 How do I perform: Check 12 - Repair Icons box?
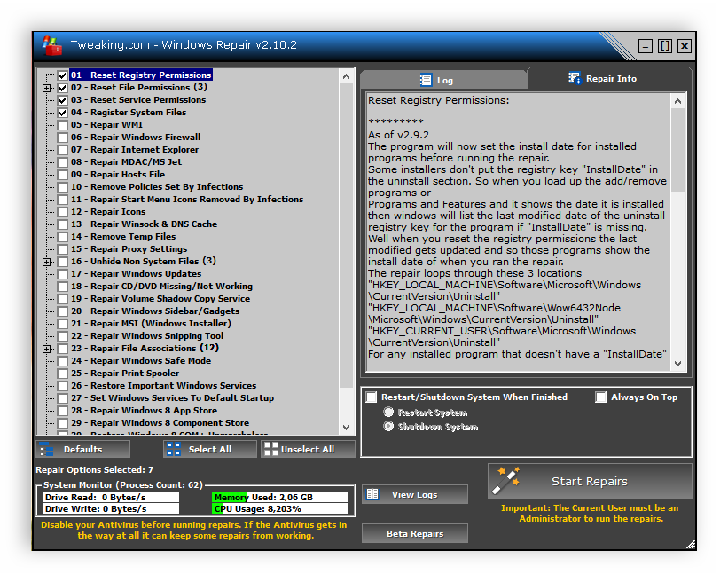point(62,212)
